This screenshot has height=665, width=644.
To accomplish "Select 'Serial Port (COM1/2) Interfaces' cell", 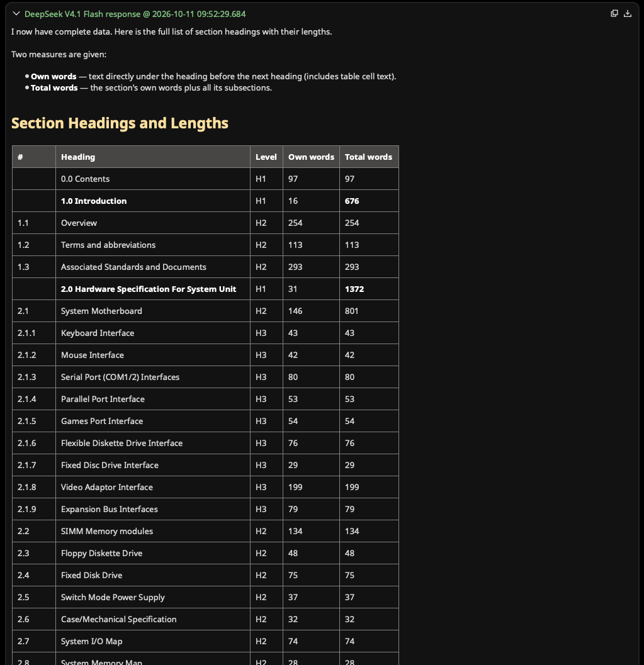I will coord(153,377).
